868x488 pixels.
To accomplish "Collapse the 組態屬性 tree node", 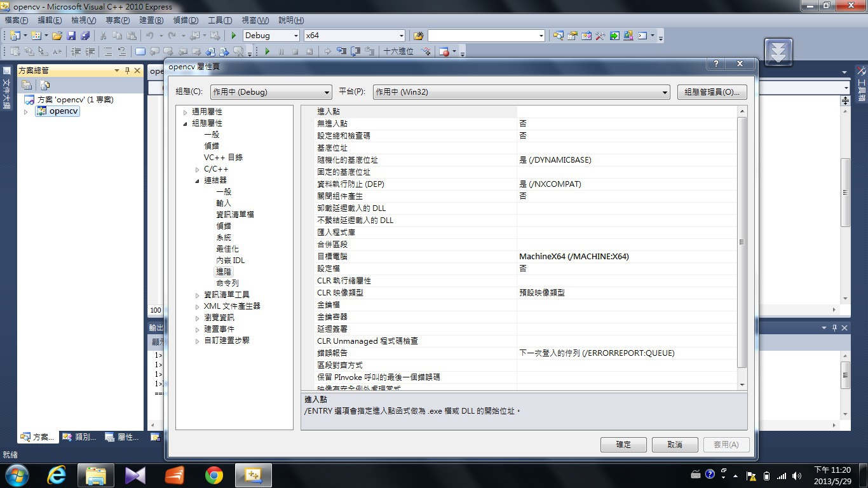I will click(186, 123).
